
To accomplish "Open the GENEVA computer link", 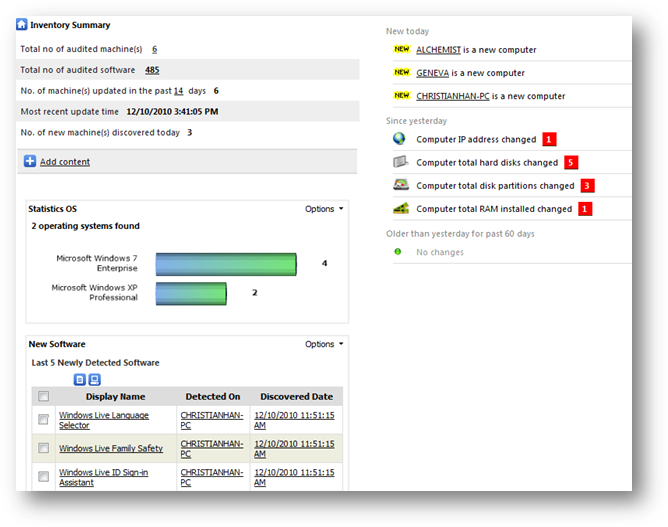I will (x=432, y=73).
